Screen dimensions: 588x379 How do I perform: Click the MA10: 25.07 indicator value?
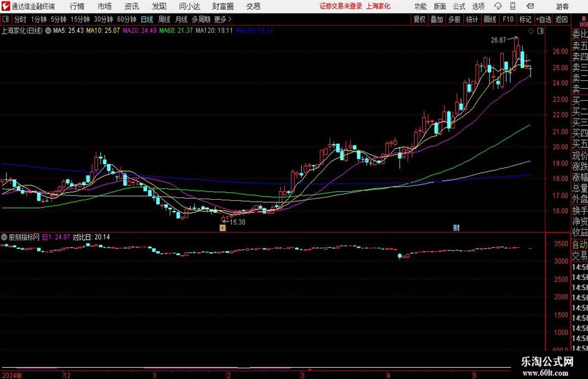point(103,30)
